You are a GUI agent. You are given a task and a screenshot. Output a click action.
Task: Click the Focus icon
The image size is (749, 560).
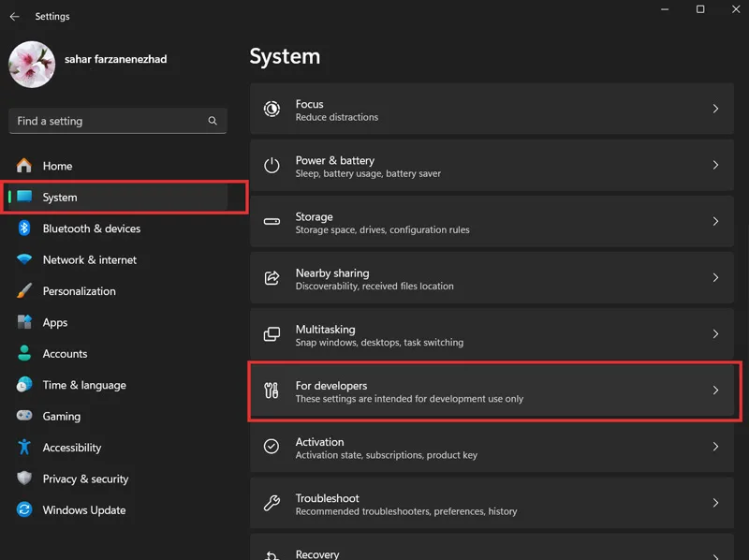[272, 109]
